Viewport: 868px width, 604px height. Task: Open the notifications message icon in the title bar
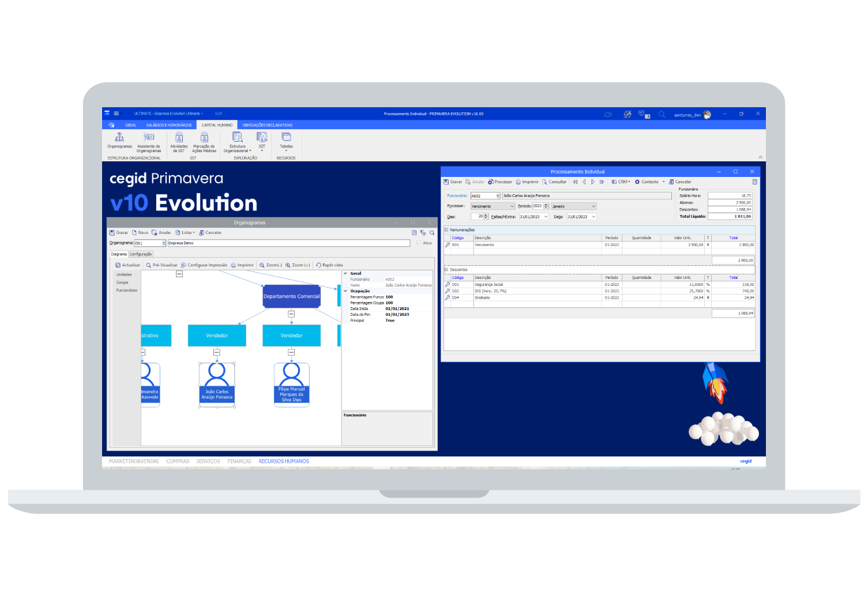(644, 114)
